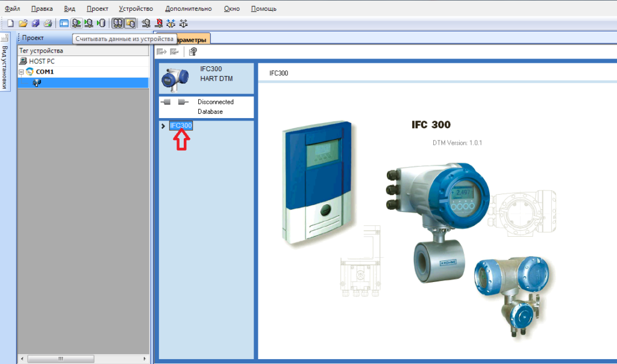Toggle the project window icon in toolbar
The width and height of the screenshot is (617, 364).
[64, 24]
